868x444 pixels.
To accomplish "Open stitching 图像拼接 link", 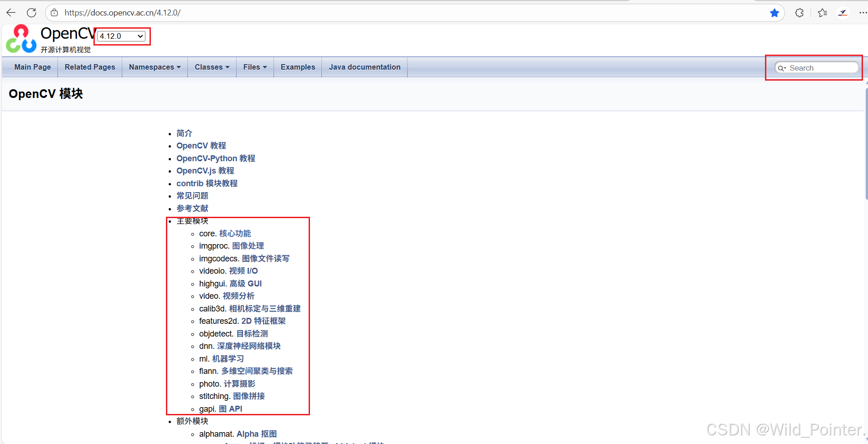I will (249, 396).
